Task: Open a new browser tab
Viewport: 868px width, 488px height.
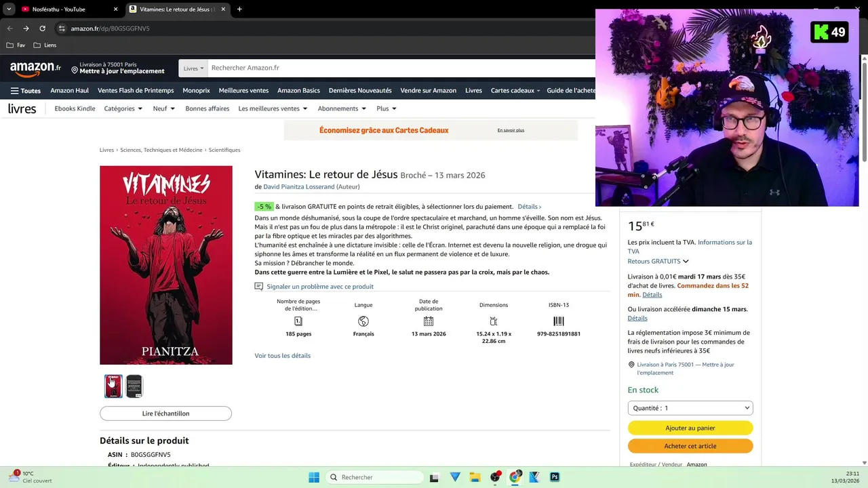Action: click(x=239, y=9)
